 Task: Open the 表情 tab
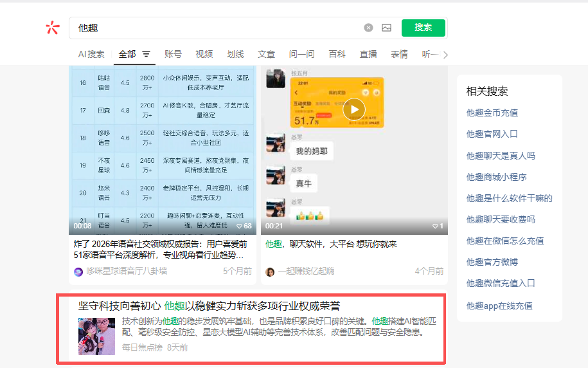(x=399, y=55)
